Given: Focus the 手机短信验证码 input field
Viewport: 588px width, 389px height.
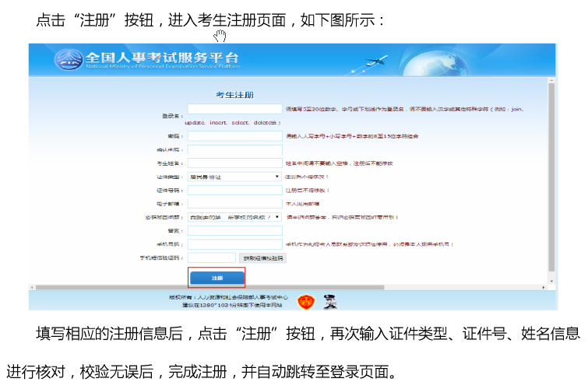Looking at the screenshot, I should coord(211,258).
